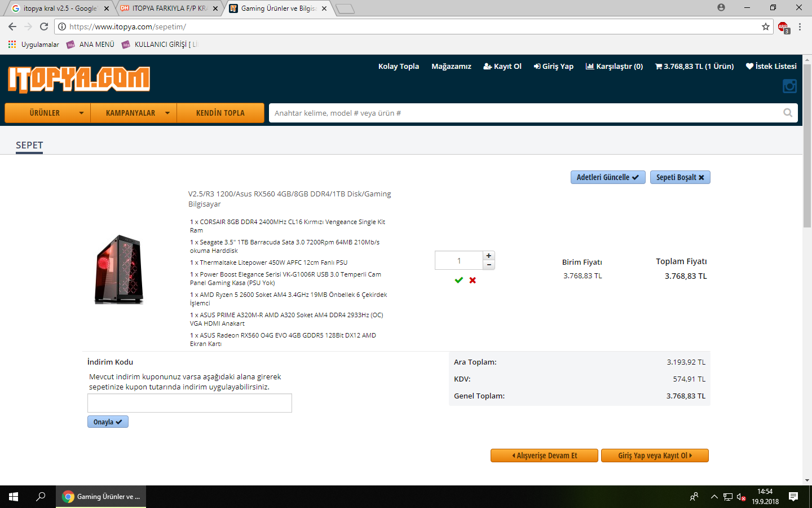Click the SEPET heading tab
This screenshot has width=812, height=508.
pyautogui.click(x=29, y=146)
